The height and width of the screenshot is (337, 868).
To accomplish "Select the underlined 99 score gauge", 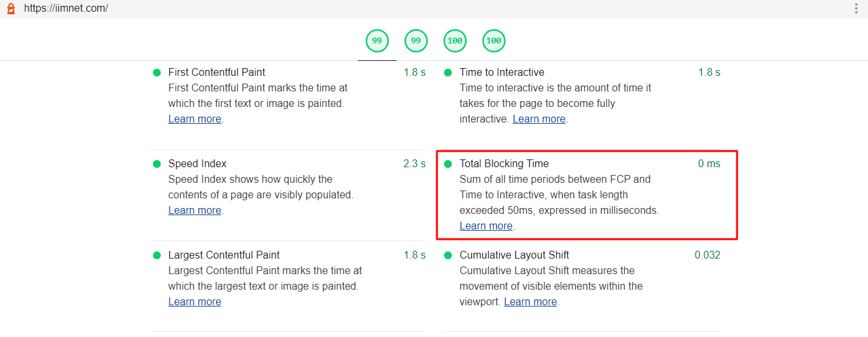I will pos(377,41).
